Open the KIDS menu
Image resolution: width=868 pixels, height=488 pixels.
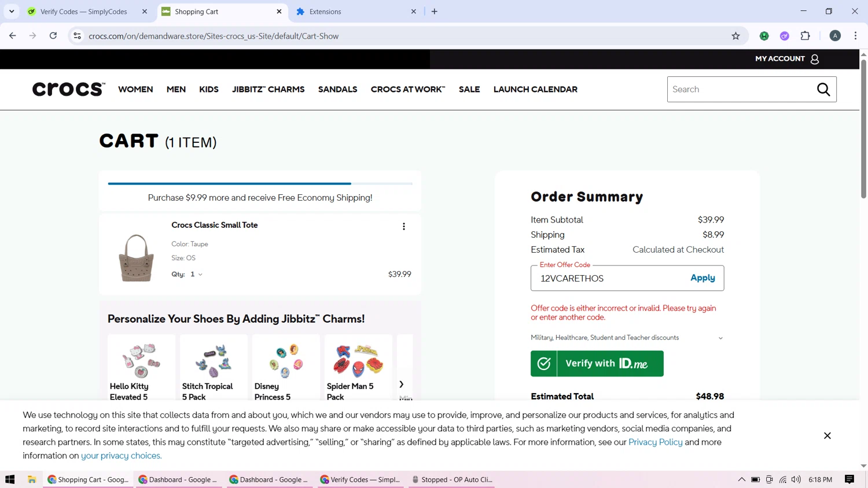coord(209,89)
